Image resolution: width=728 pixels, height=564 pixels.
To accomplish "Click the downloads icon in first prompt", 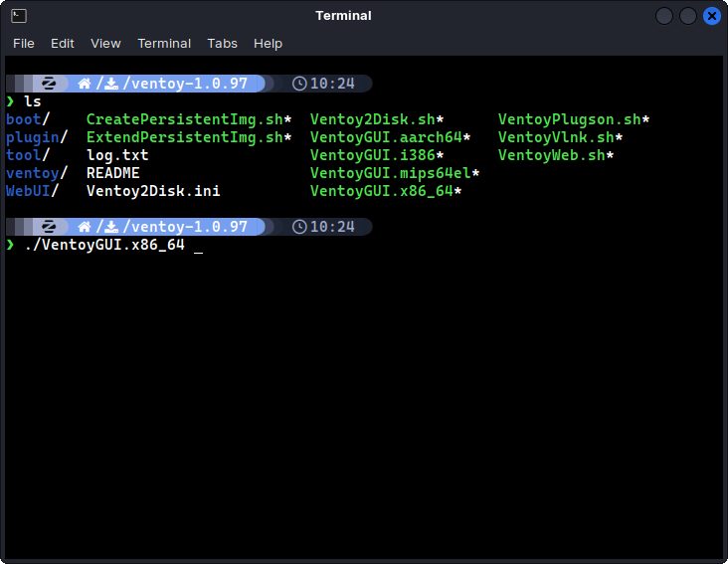I will click(111, 84).
